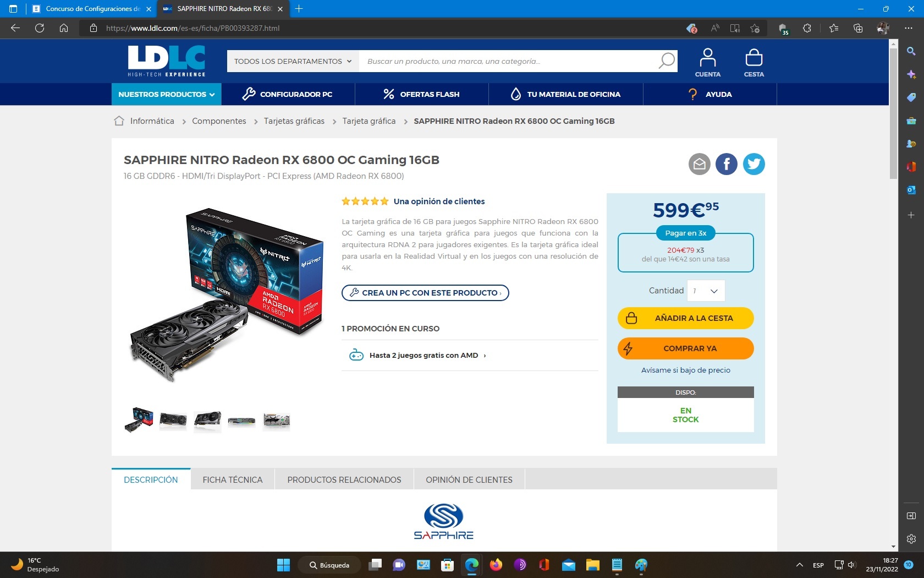The height and width of the screenshot is (578, 924).
Task: Click the product search input field
Action: tap(506, 61)
